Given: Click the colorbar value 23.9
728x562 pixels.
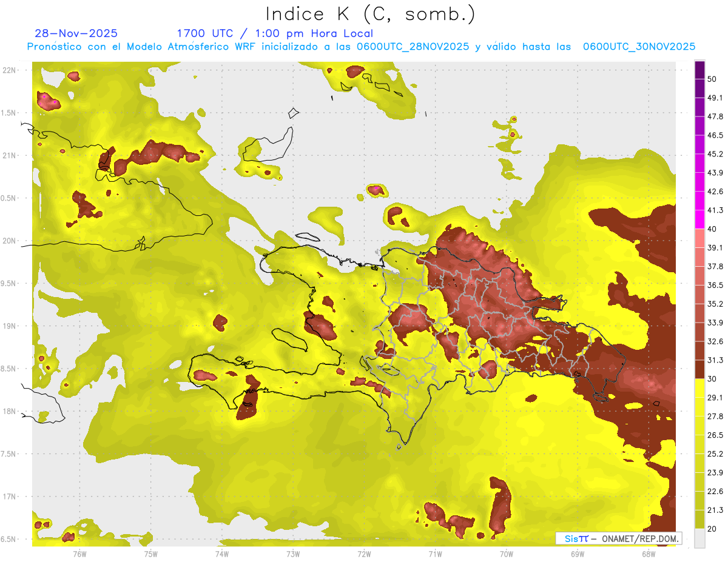Looking at the screenshot, I should coord(715,472).
